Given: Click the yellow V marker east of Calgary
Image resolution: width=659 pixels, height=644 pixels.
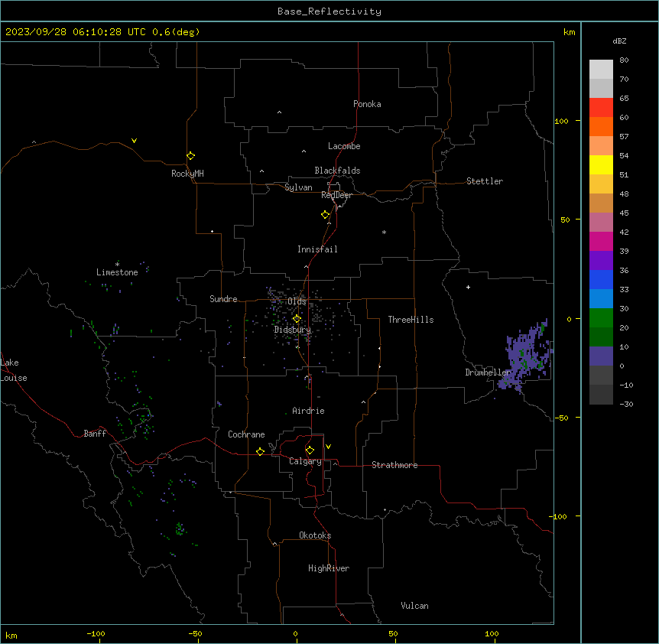Looking at the screenshot, I should click(328, 447).
